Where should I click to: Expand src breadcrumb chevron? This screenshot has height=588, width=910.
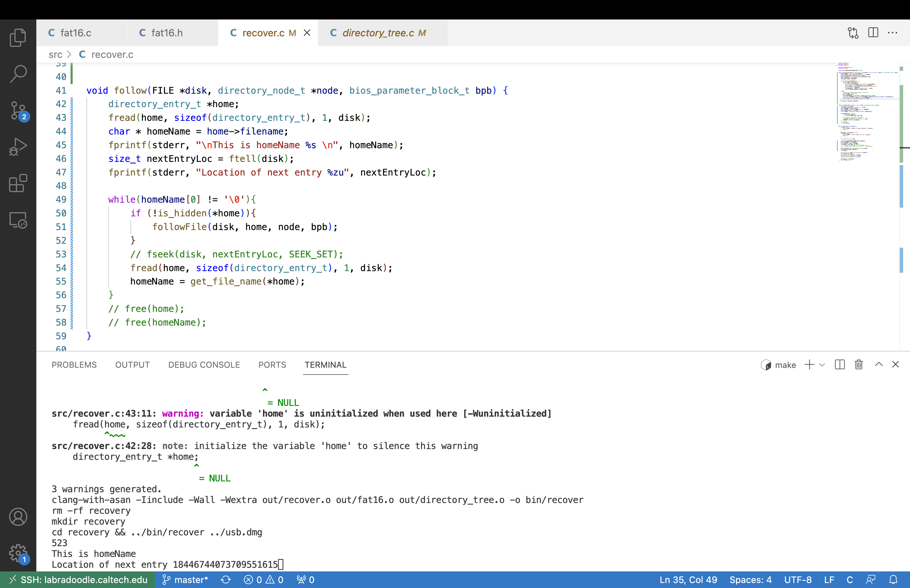tap(69, 54)
